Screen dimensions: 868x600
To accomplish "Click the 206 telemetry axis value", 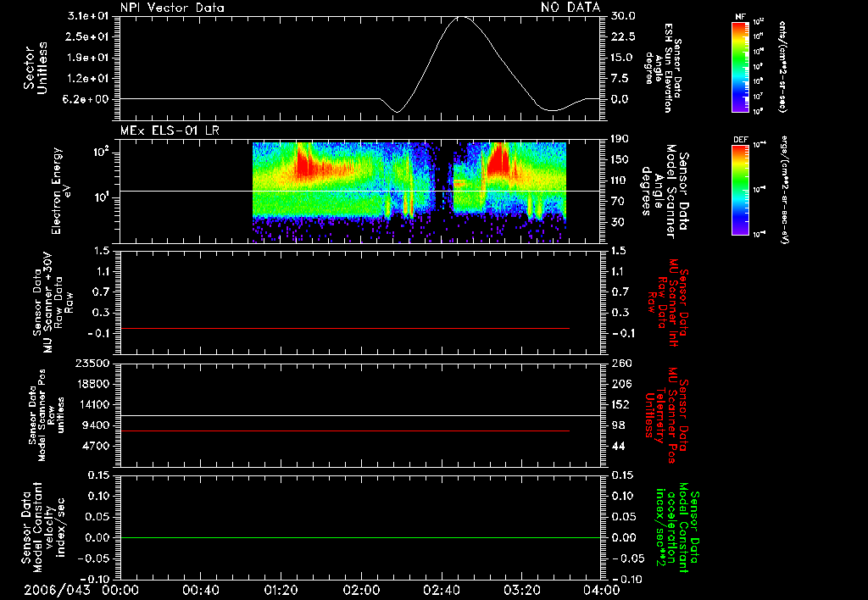I will tap(620, 384).
